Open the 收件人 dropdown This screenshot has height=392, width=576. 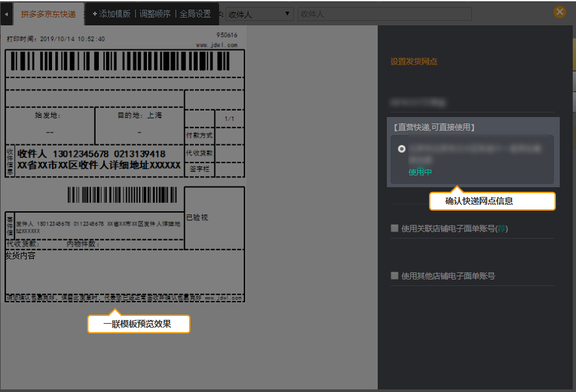[x=259, y=14]
